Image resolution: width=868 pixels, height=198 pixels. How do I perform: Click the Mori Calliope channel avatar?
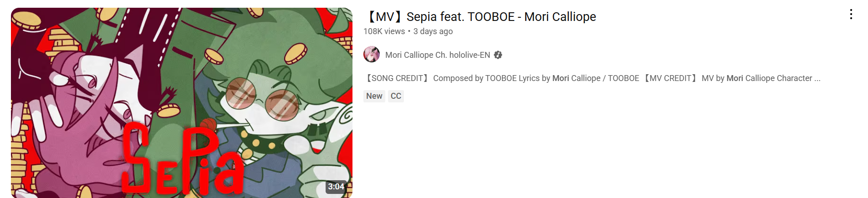click(372, 55)
